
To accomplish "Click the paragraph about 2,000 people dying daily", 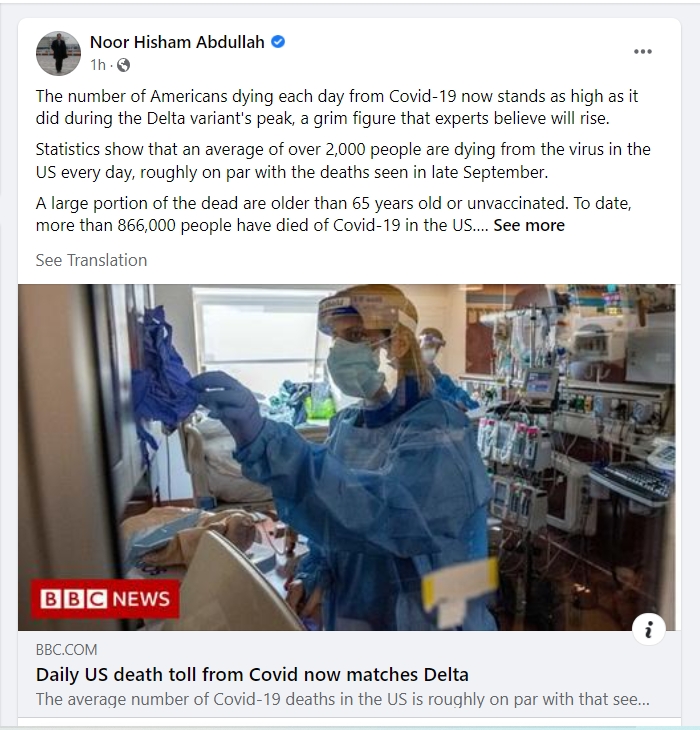I will (343, 161).
